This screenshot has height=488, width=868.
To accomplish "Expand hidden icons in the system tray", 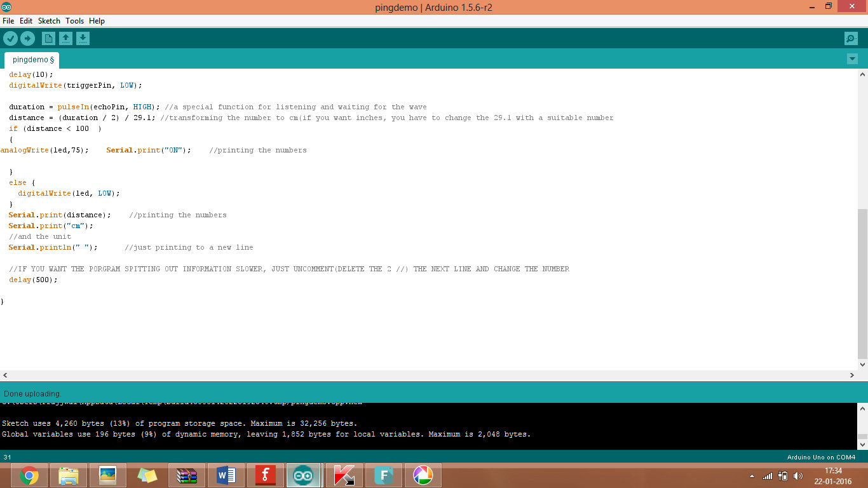I will [750, 475].
